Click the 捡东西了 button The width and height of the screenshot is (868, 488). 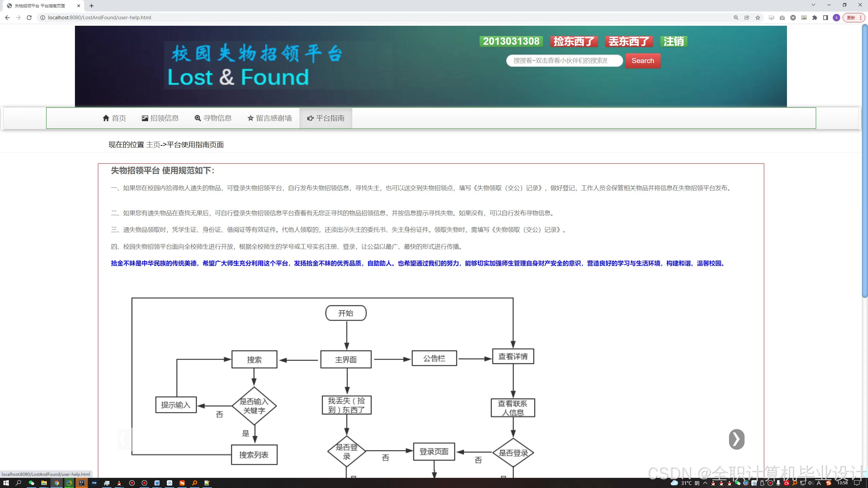click(x=574, y=41)
